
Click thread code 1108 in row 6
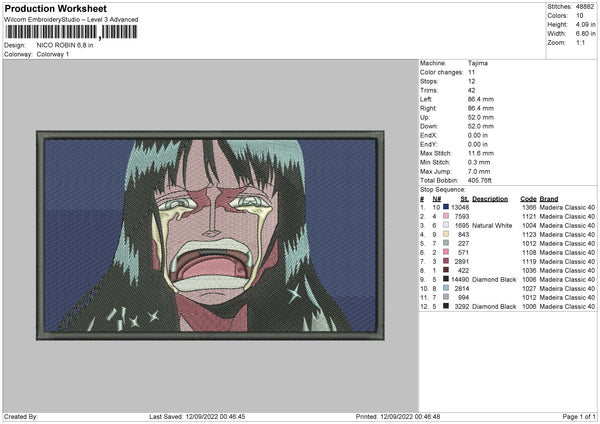[x=529, y=253]
